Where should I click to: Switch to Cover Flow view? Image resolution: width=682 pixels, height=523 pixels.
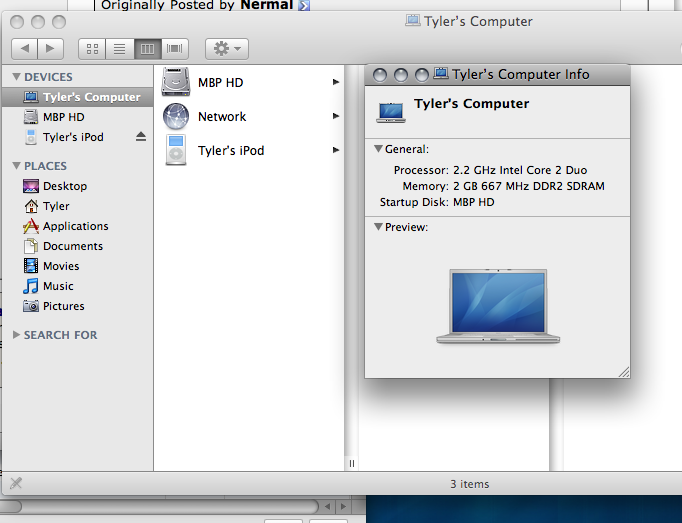click(174, 49)
